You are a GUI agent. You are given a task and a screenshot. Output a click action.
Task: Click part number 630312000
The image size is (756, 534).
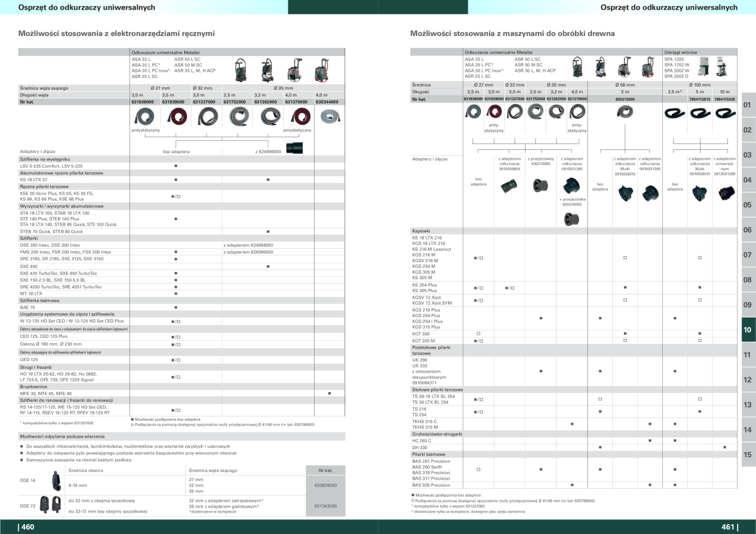point(625,98)
